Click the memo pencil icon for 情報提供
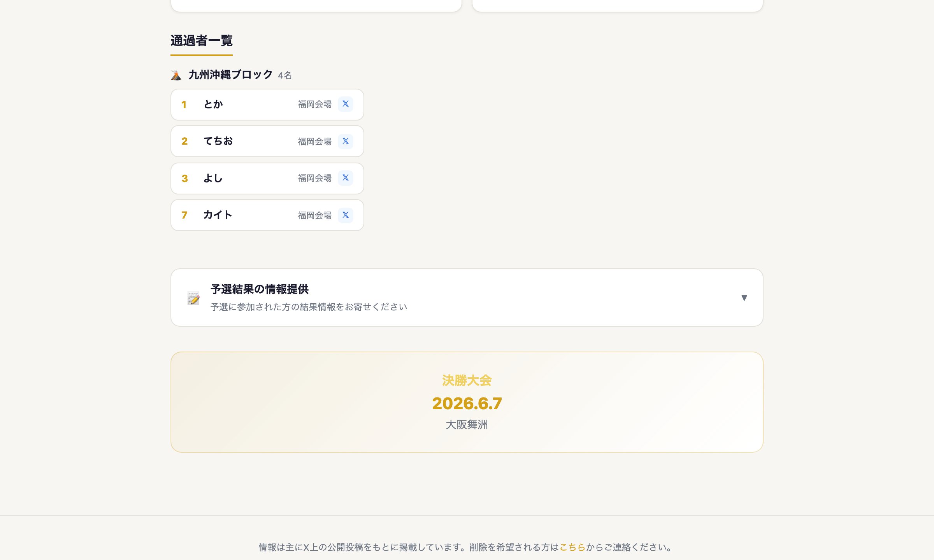The width and height of the screenshot is (934, 560). [x=193, y=298]
